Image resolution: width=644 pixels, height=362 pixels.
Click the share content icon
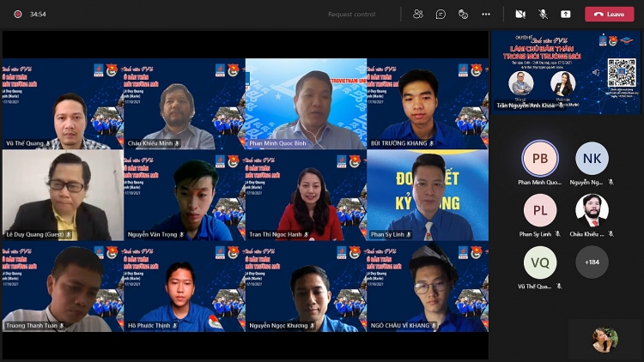coord(566,14)
